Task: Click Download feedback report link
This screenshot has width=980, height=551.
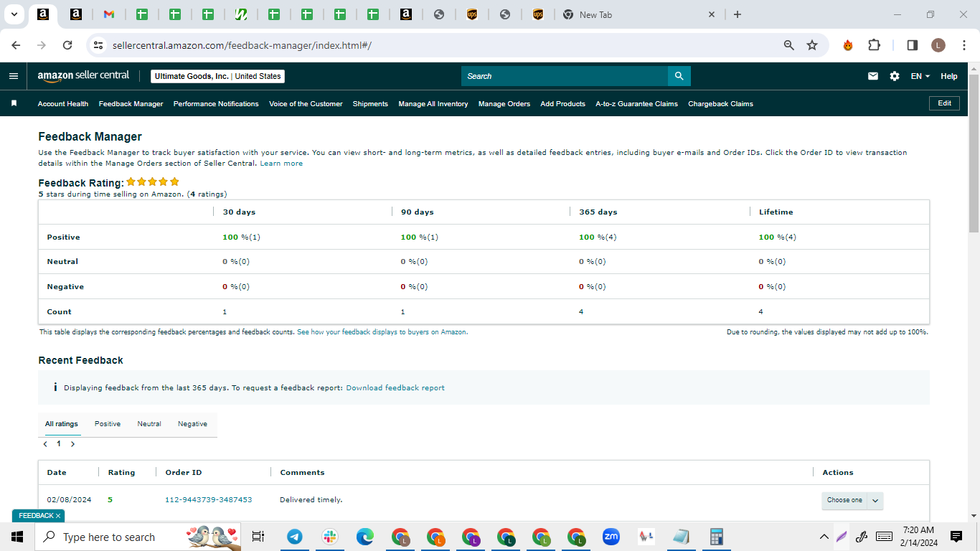Action: [395, 388]
